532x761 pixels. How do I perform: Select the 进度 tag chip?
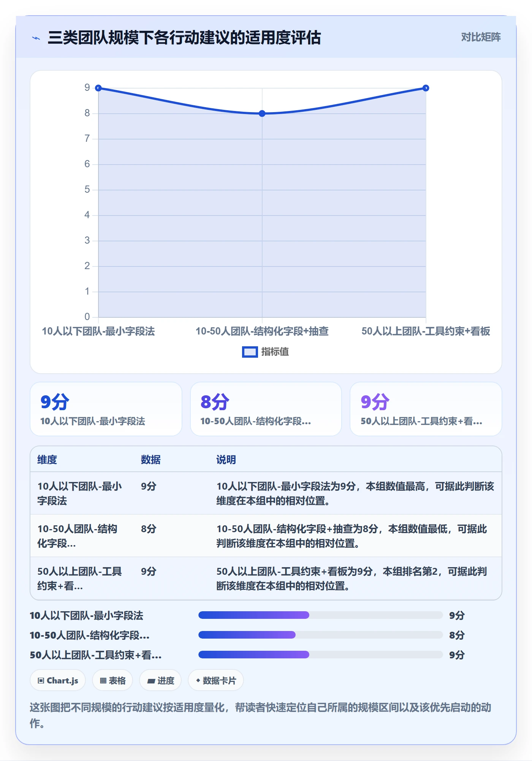tap(160, 680)
